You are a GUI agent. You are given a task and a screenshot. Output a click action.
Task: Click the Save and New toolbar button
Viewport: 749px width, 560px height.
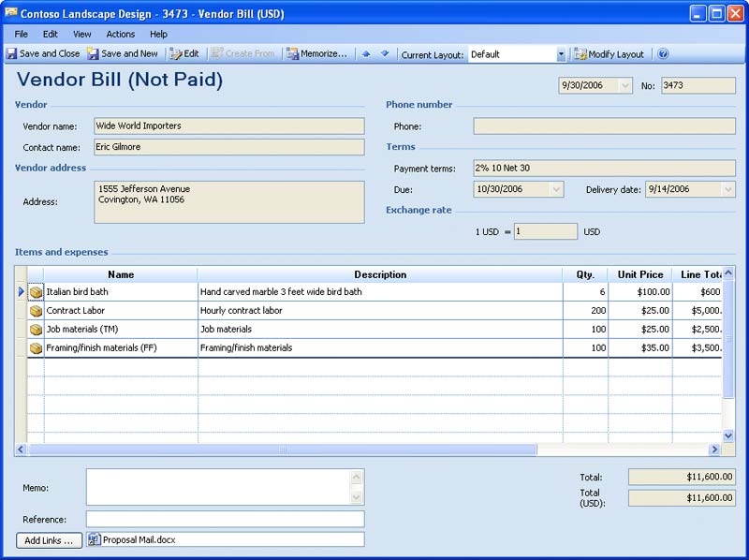[x=123, y=54]
